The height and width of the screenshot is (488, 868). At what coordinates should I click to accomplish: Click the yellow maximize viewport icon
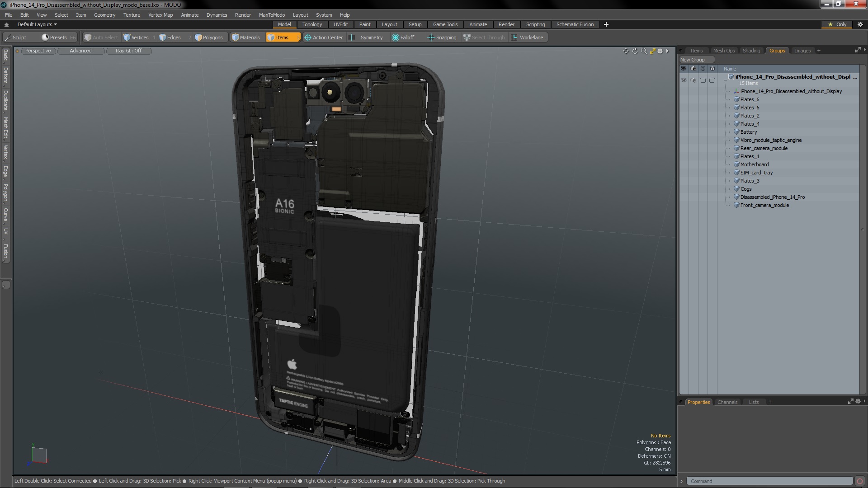(x=652, y=51)
